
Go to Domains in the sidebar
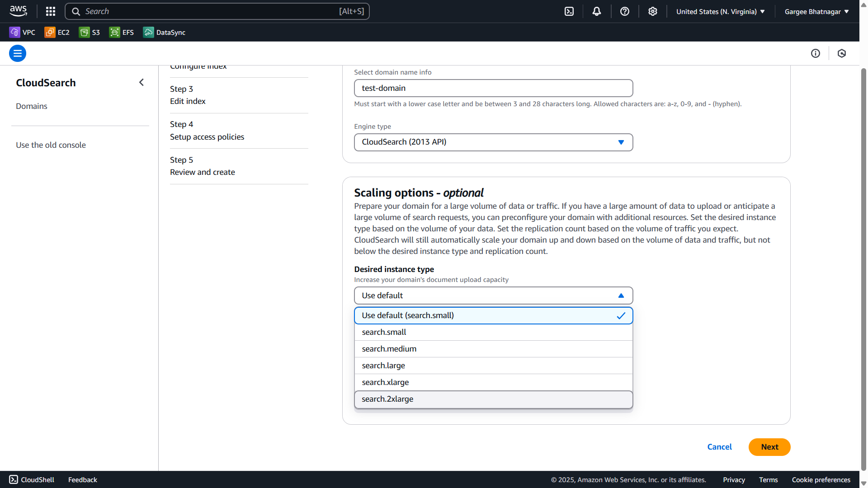32,106
